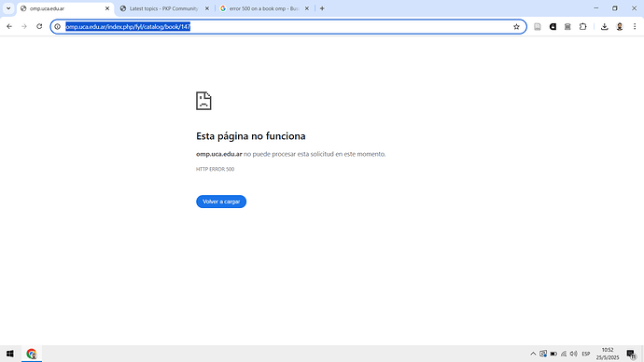Open the Chrome profile avatar
The height and width of the screenshot is (362, 644).
[620, 27]
